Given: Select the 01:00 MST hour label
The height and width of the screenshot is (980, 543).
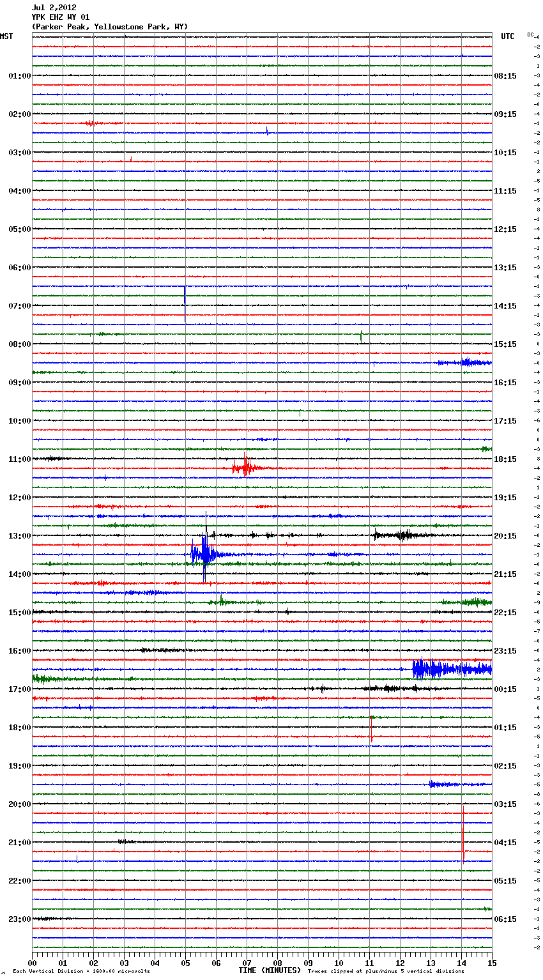Looking at the screenshot, I should pos(20,76).
